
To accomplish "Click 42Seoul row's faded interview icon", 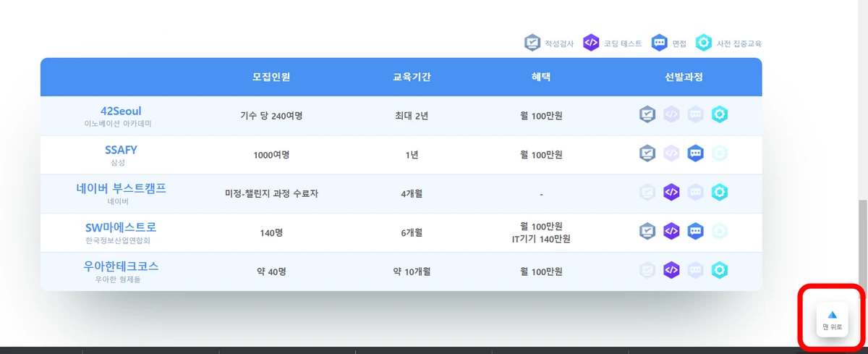I will pos(695,114).
